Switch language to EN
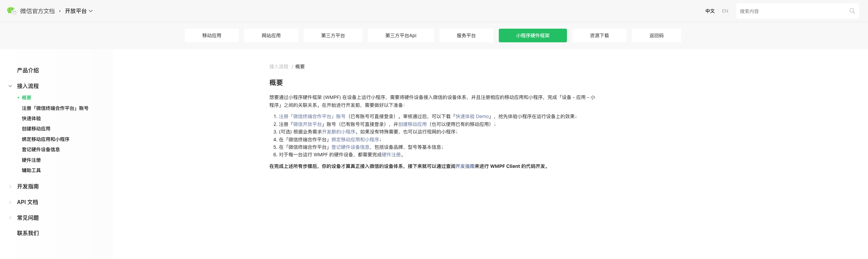This screenshot has height=259, width=868. pos(725,11)
